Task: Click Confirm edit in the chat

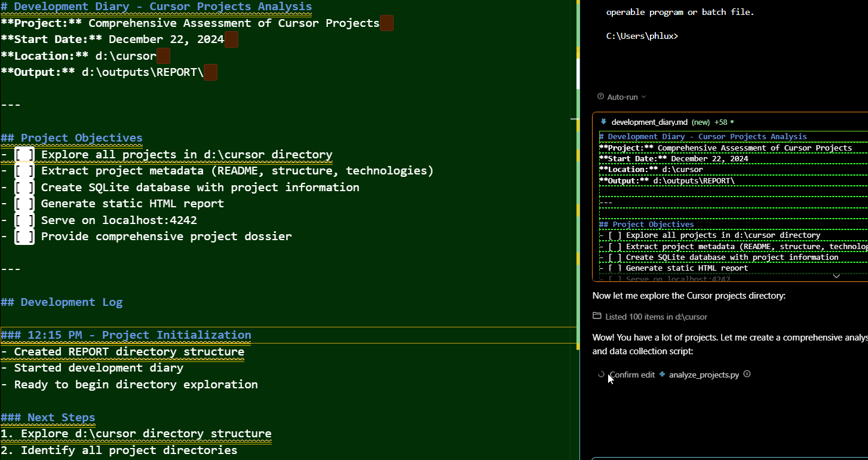Action: 632,375
